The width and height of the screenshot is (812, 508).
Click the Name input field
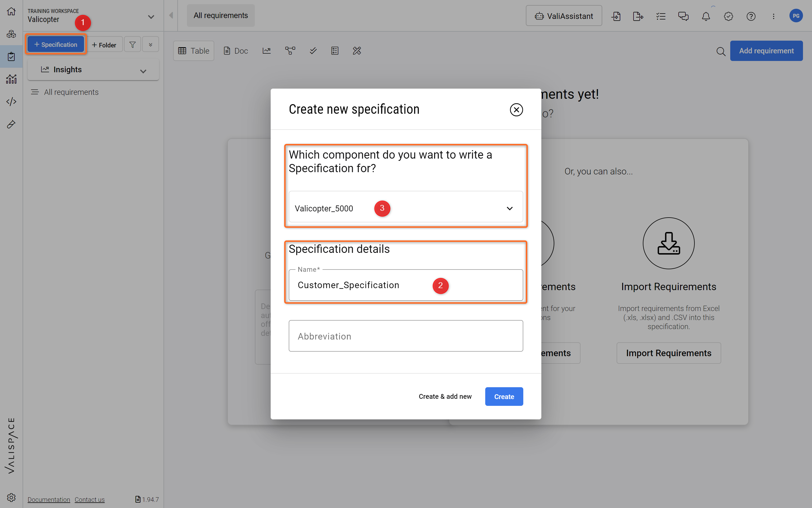(x=406, y=285)
